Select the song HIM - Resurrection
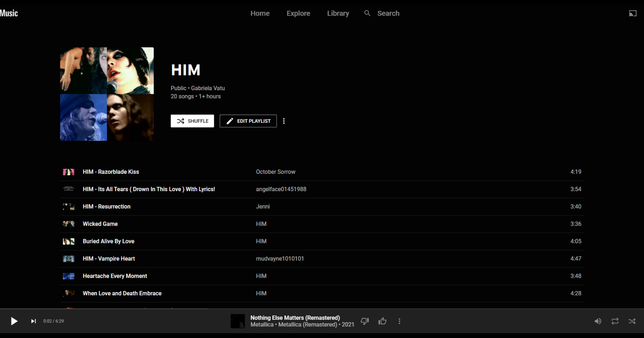644x338 pixels. point(107,206)
